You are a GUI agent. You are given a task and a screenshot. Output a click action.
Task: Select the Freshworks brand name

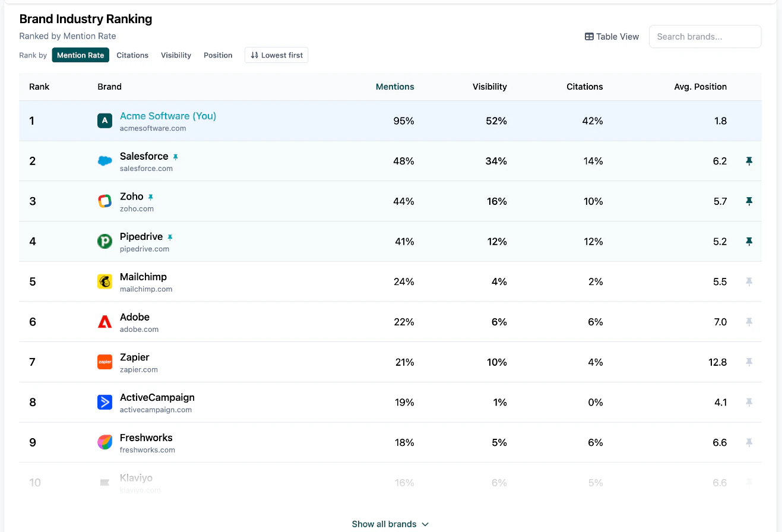[x=146, y=438]
